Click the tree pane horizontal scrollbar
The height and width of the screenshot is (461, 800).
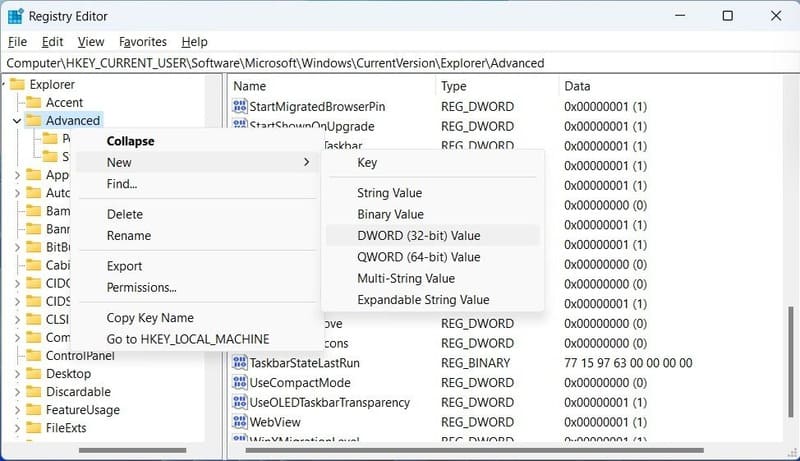(x=133, y=450)
